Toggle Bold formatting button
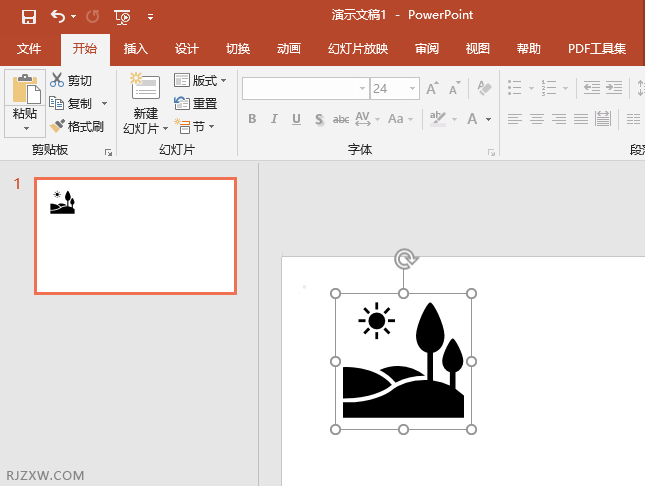 (x=252, y=120)
